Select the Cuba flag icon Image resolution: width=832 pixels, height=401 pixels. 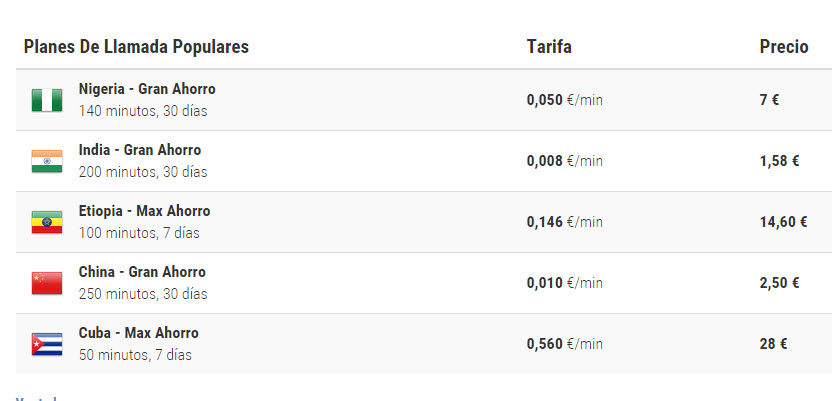pyautogui.click(x=47, y=344)
